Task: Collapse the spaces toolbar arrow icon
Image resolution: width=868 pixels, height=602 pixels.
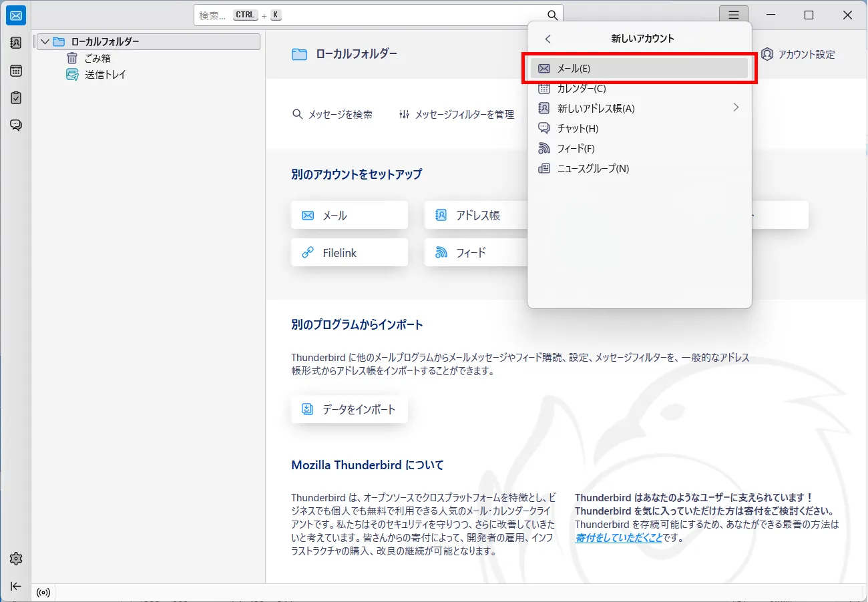Action: pyautogui.click(x=16, y=586)
